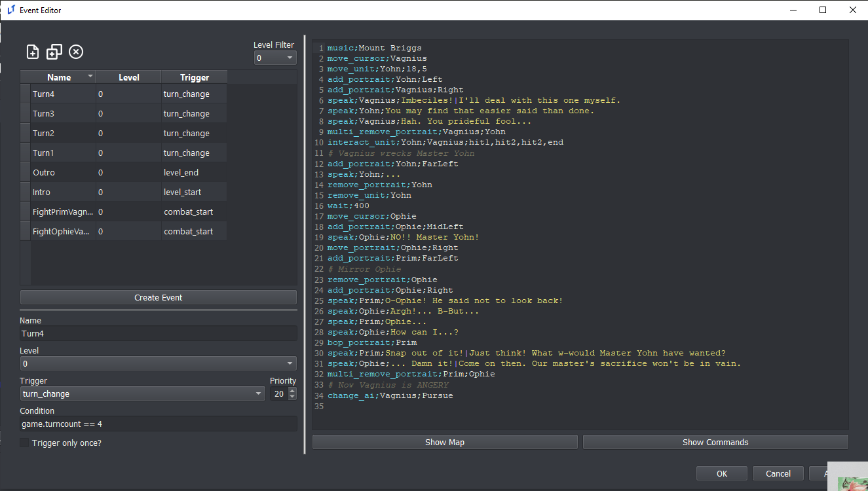Click script line 'move_unit;Yohn;18,5'
868x491 pixels.
pyautogui.click(x=377, y=69)
